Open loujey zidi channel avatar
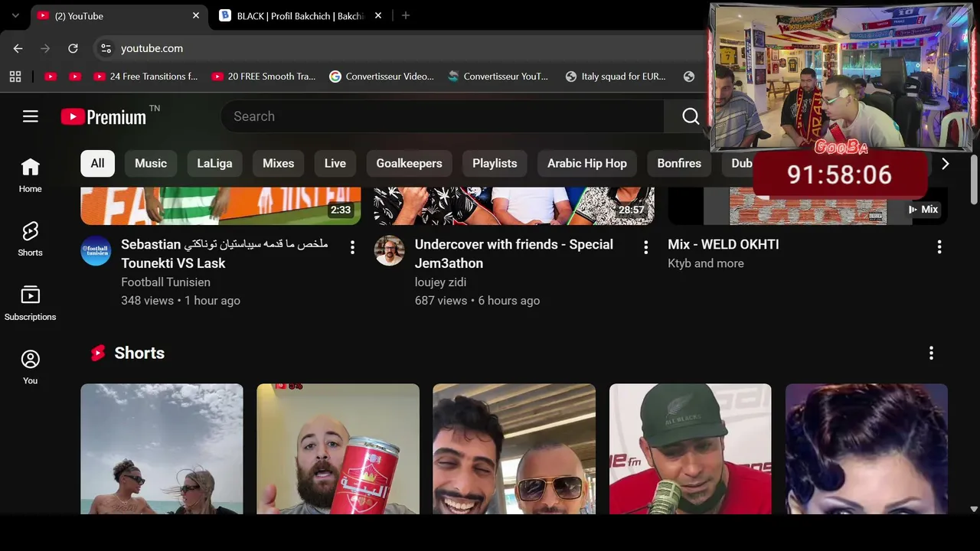This screenshot has height=551, width=980. click(x=389, y=250)
